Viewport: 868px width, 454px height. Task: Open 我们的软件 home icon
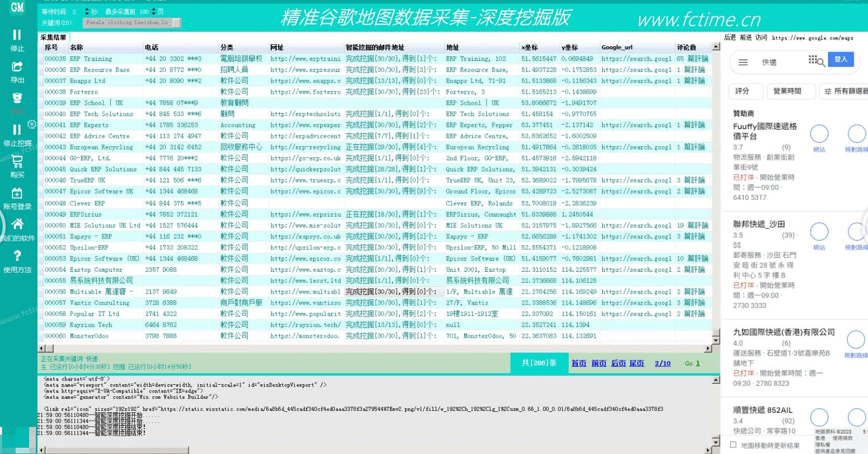(17, 224)
